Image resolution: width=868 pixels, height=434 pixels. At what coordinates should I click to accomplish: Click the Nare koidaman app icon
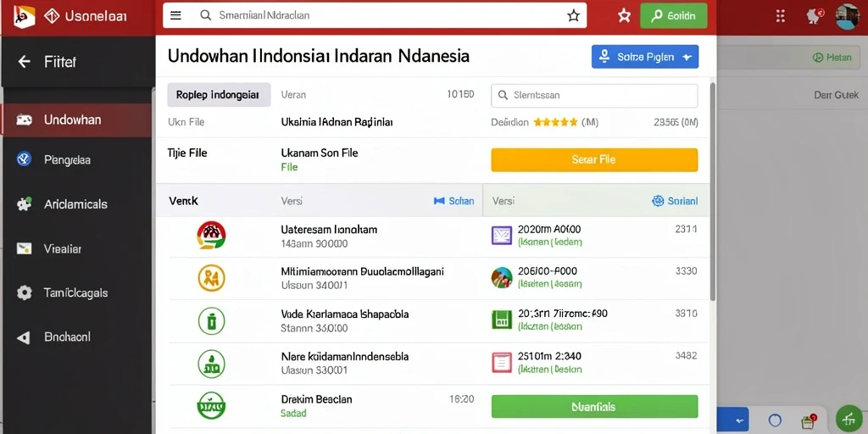[211, 363]
